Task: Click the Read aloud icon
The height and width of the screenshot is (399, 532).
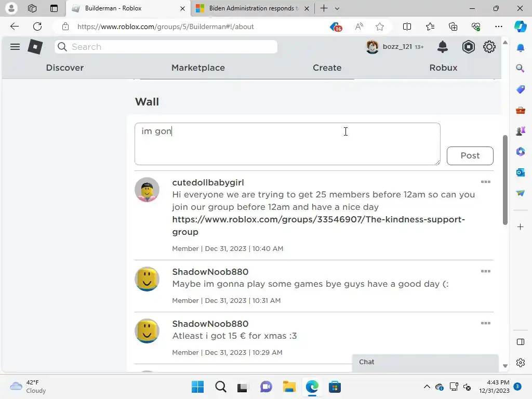Action: pos(359,26)
